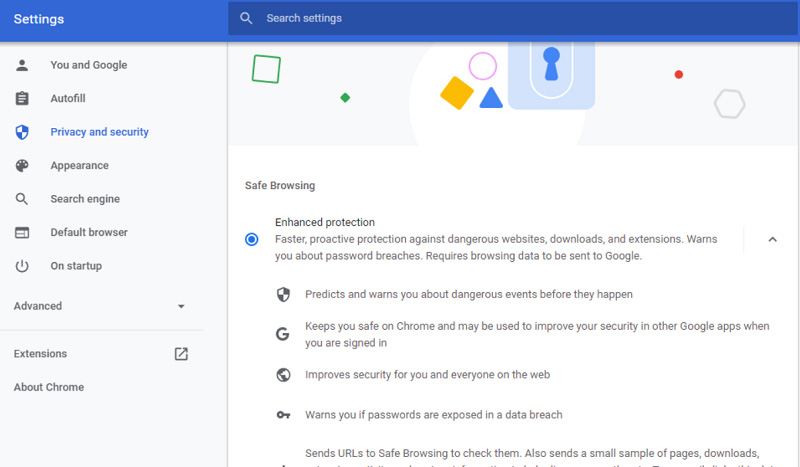Go to the Appearance settings section
The height and width of the screenshot is (467, 800).
[79, 166]
